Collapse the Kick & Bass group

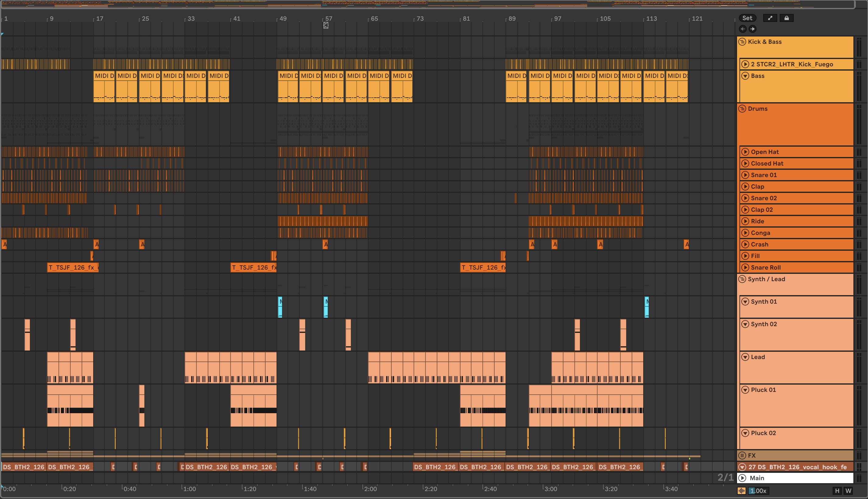pyautogui.click(x=742, y=42)
